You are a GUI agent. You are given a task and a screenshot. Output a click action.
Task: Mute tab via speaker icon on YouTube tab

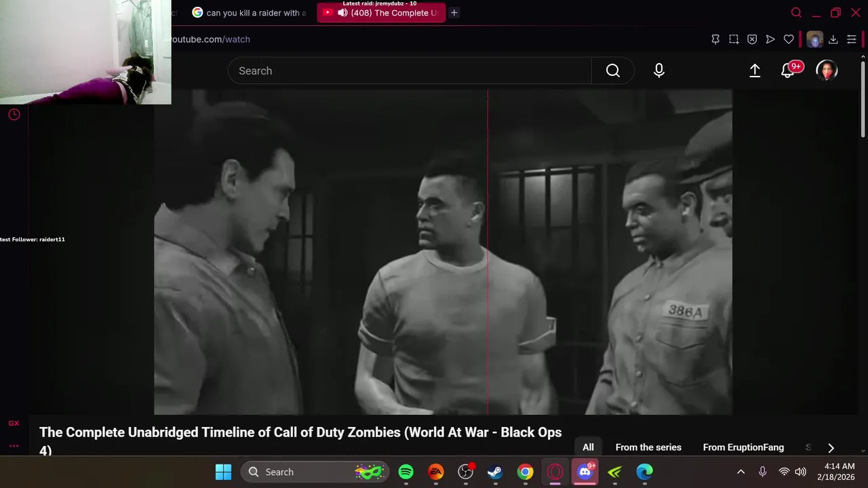point(342,13)
